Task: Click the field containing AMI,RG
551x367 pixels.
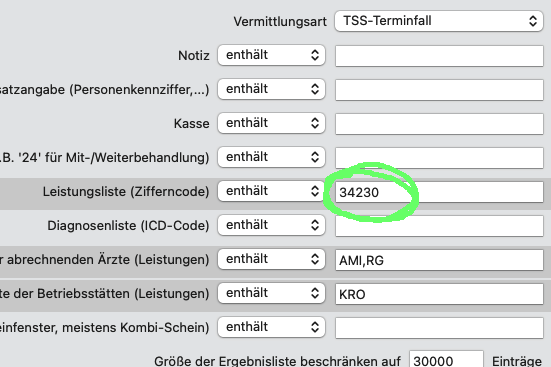Action: tap(439, 260)
